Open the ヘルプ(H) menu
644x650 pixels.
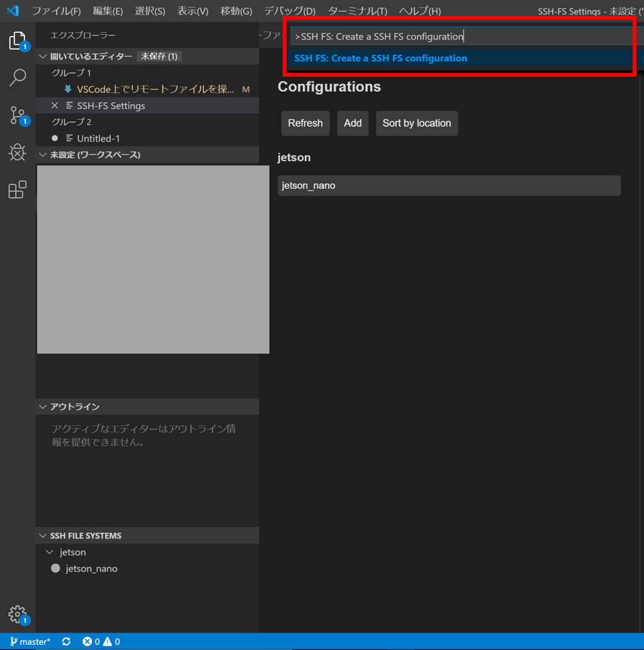click(x=420, y=11)
